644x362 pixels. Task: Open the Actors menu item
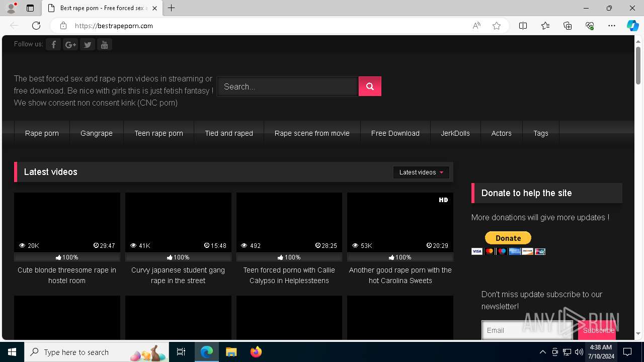501,133
